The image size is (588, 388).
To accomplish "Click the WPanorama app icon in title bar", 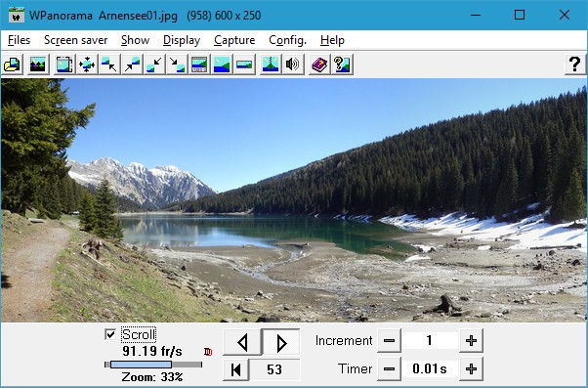I will [x=17, y=15].
